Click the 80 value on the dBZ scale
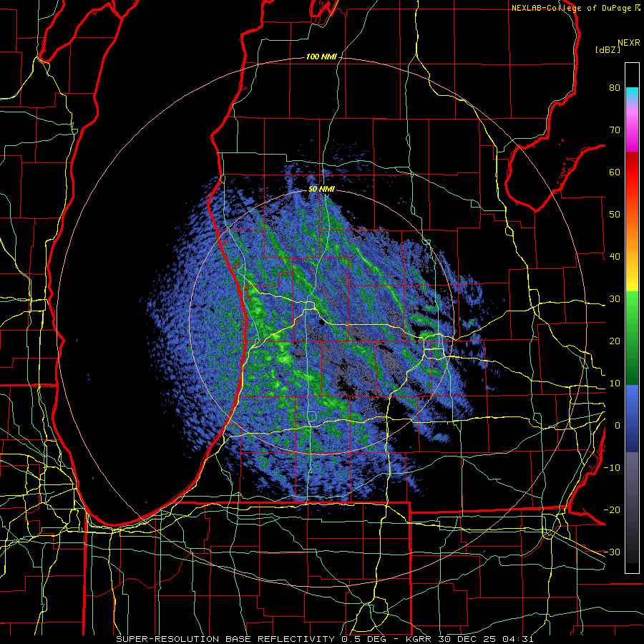Screen dimensions: 644x644 (615, 87)
